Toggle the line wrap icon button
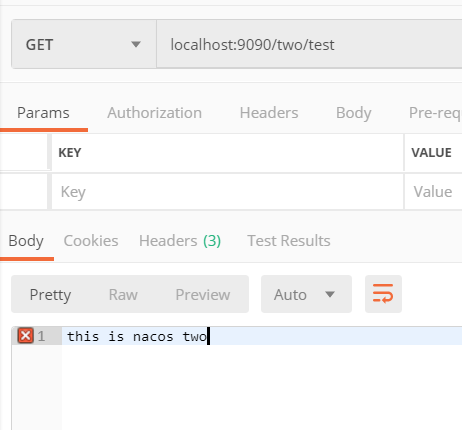 [x=383, y=294]
